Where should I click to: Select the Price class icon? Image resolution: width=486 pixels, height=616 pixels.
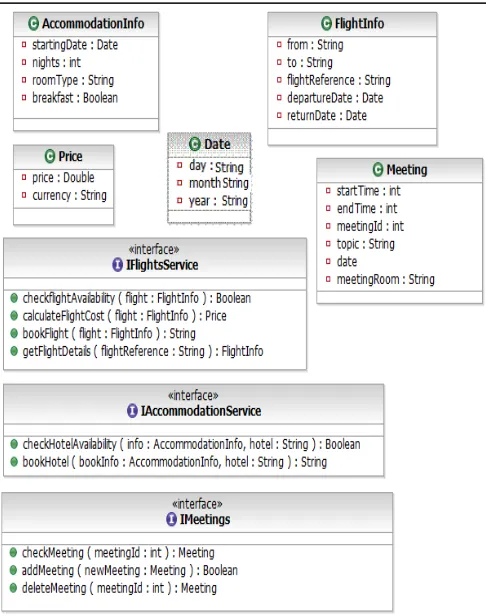click(x=50, y=156)
